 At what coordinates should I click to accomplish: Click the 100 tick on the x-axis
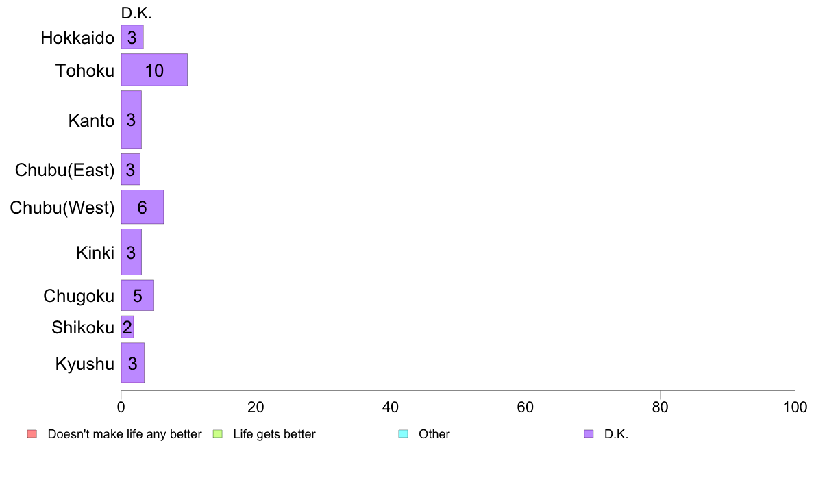795,407
